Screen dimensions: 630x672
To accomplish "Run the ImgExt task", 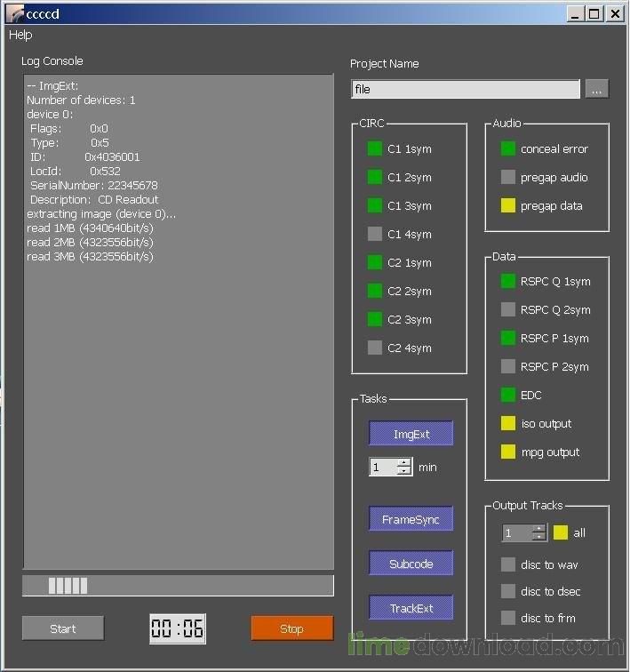I will 411,434.
